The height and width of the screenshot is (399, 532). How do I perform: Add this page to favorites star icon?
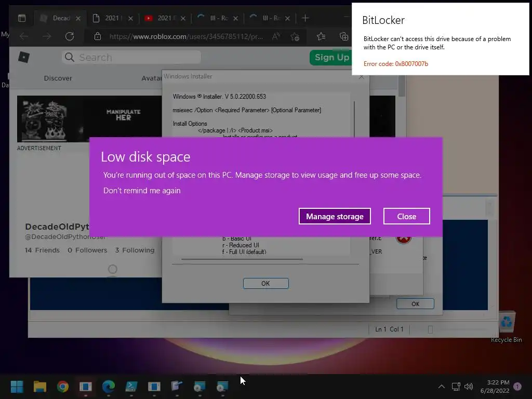295,36
